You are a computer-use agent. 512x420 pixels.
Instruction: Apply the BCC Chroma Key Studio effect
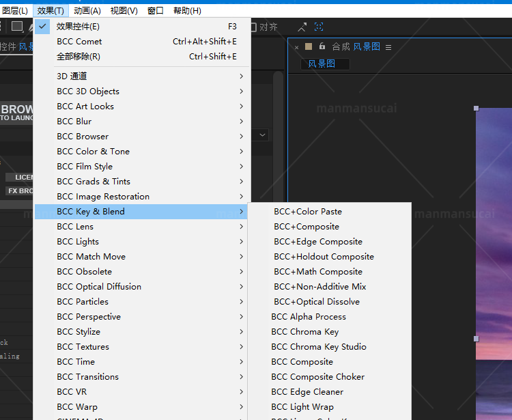tap(330, 346)
